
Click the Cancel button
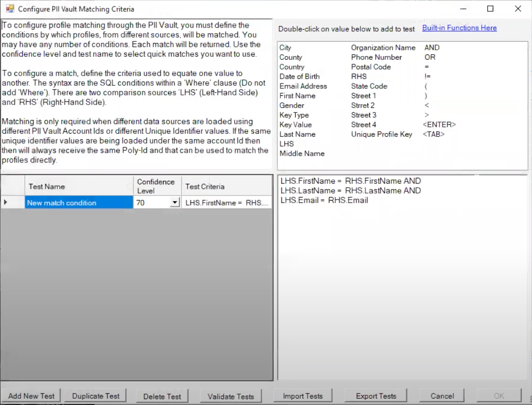442,396
